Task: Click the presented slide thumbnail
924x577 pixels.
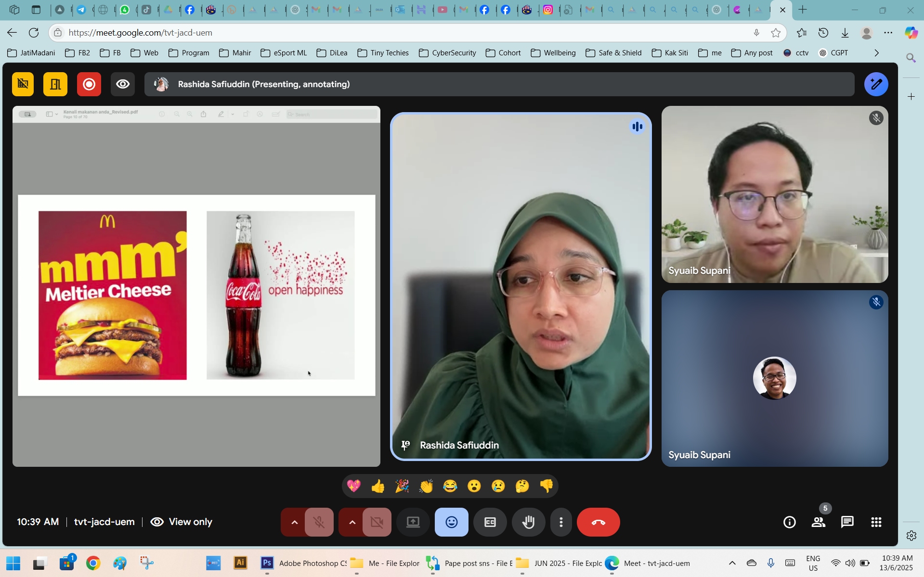Action: [x=196, y=295]
